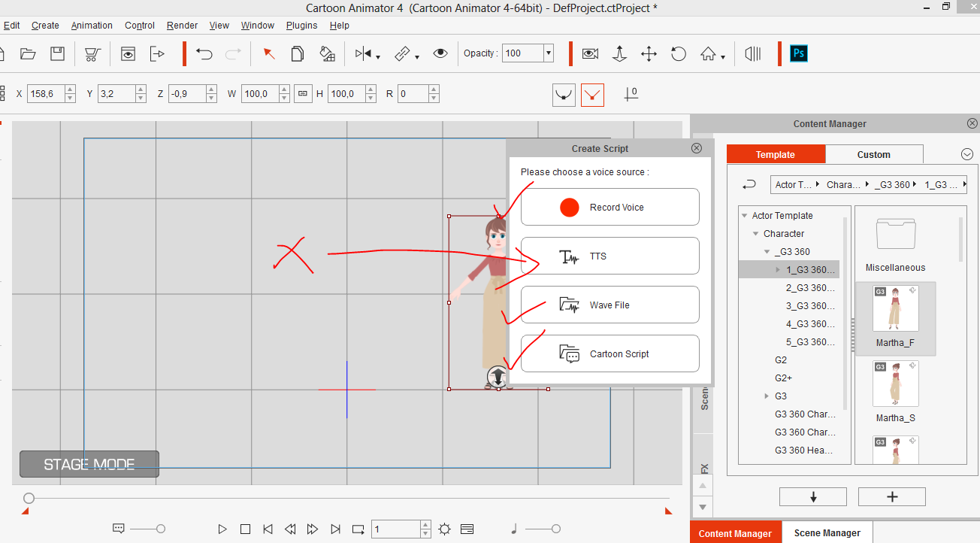Image resolution: width=980 pixels, height=543 pixels.
Task: Select the Z-move camera tool
Action: tap(619, 53)
